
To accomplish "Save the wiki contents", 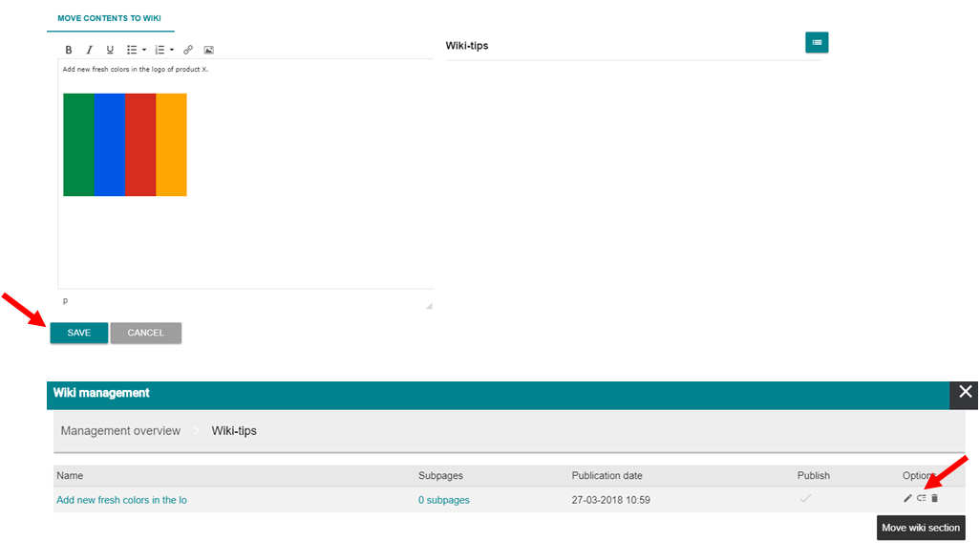I will click(x=78, y=333).
